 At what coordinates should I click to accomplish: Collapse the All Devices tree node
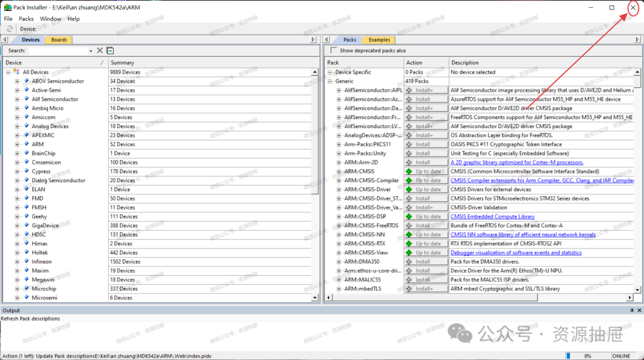[x=8, y=72]
